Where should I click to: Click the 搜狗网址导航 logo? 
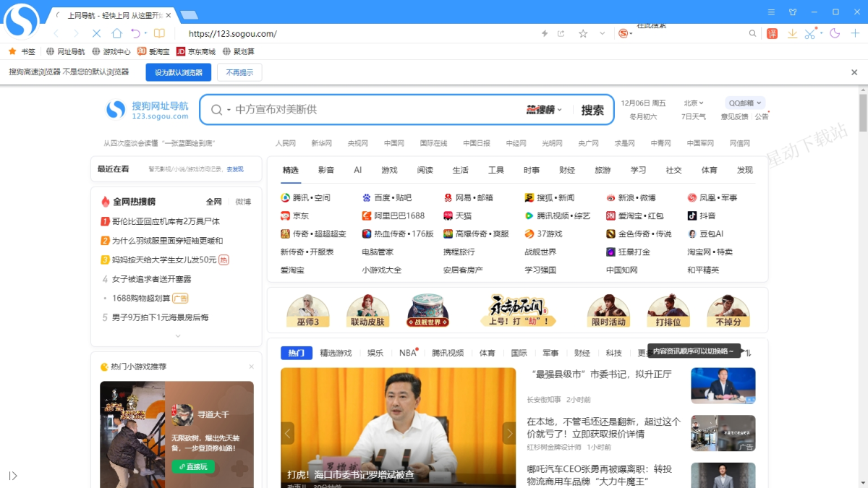[x=148, y=110]
